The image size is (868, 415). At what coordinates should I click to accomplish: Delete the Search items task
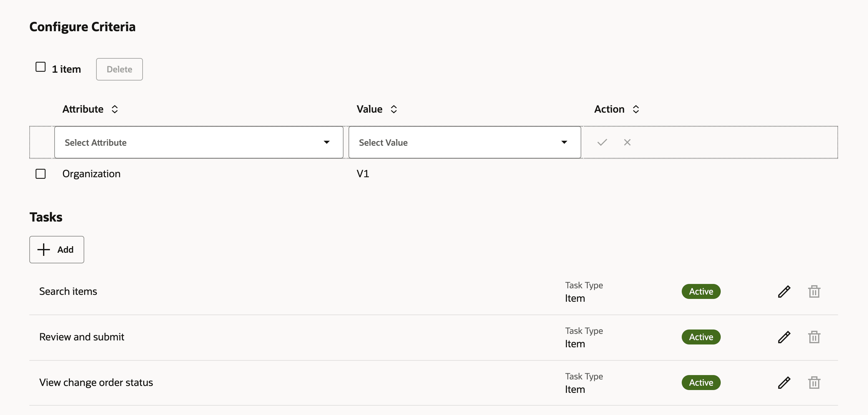[814, 291]
